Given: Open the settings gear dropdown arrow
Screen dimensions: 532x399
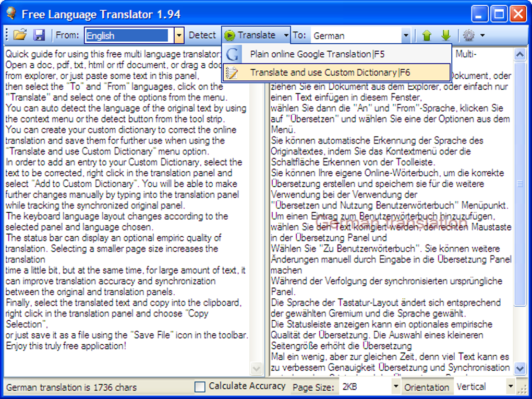Looking at the screenshot, I should coord(482,35).
